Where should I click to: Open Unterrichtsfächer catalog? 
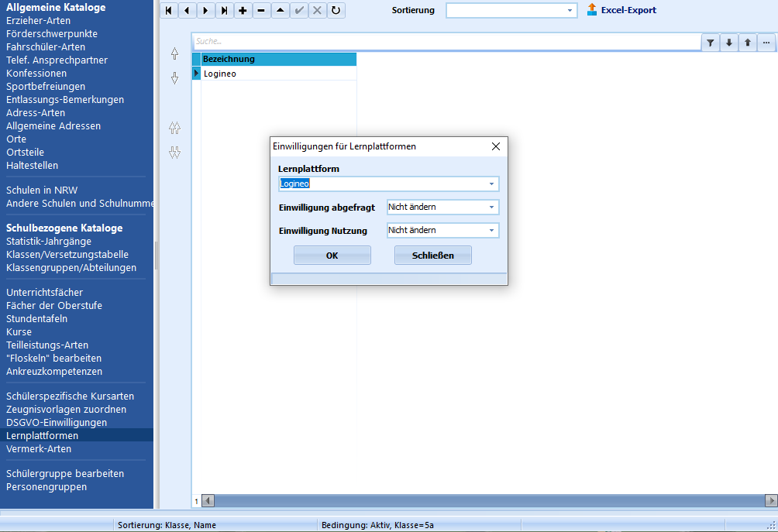(44, 293)
